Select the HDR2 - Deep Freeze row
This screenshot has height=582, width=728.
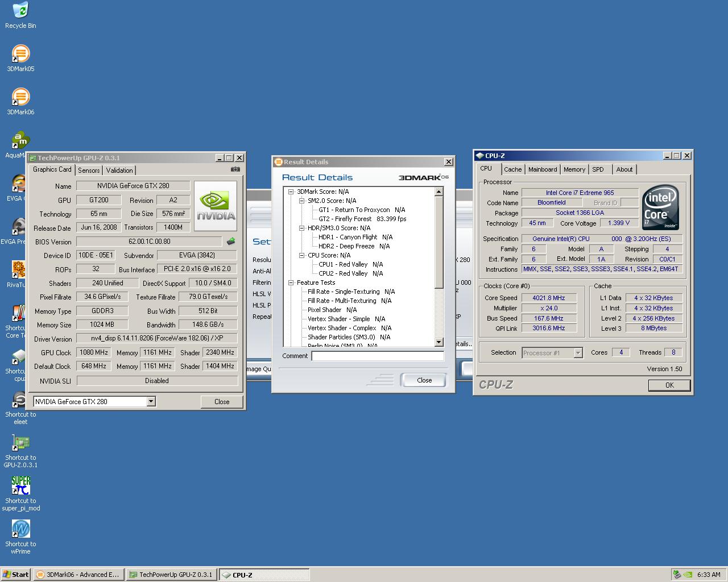354,246
